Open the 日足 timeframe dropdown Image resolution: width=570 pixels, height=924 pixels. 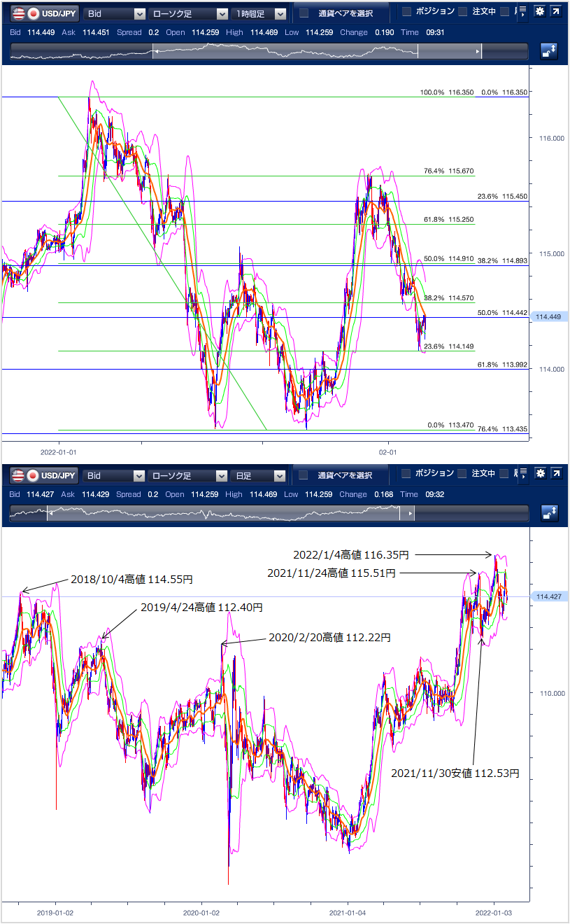pos(259,475)
